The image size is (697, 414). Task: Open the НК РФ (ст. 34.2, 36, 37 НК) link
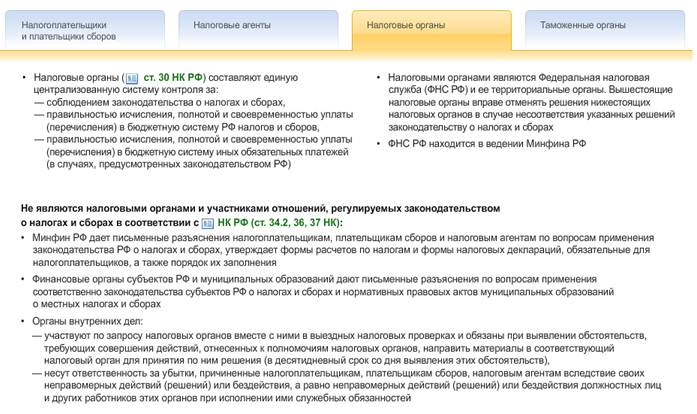[279, 222]
